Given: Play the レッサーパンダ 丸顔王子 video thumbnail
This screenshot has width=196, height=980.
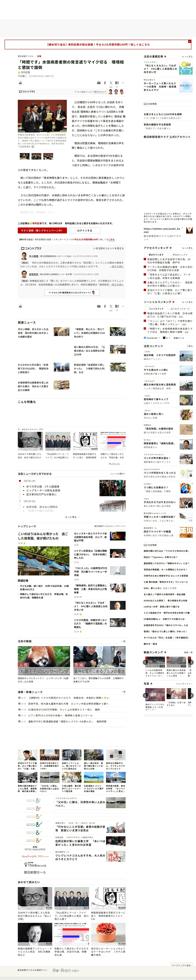Looking at the screenshot, I should click(x=44, y=661).
